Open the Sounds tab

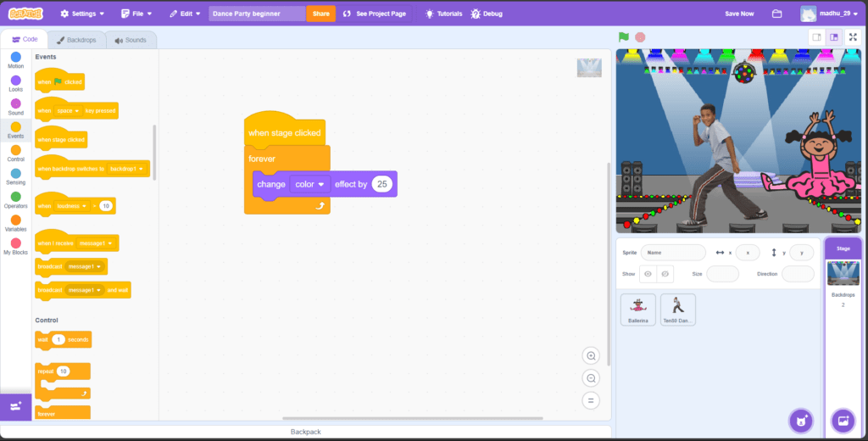point(131,40)
